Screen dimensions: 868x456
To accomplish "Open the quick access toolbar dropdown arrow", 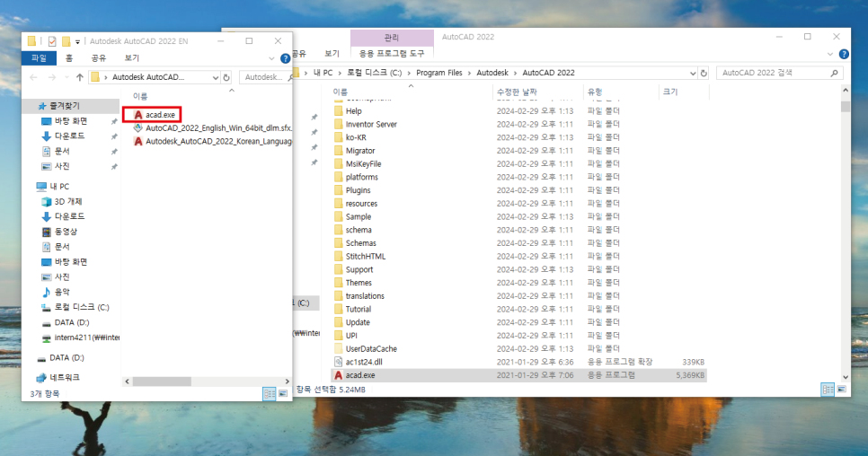I will (77, 41).
